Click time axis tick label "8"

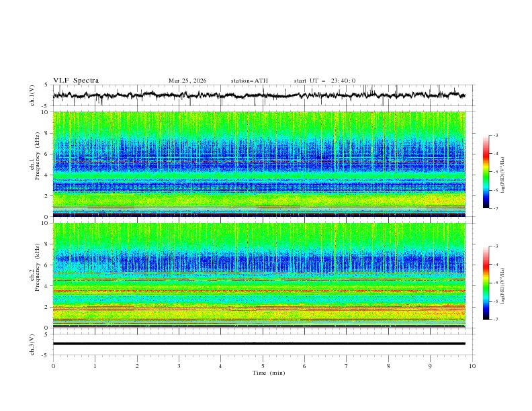pyautogui.click(x=388, y=366)
